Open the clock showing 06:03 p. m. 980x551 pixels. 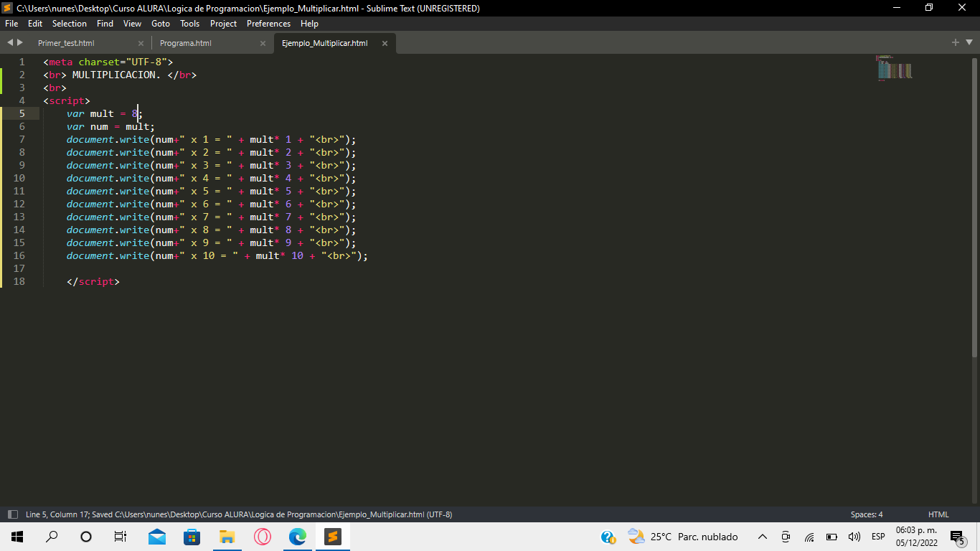click(x=916, y=537)
